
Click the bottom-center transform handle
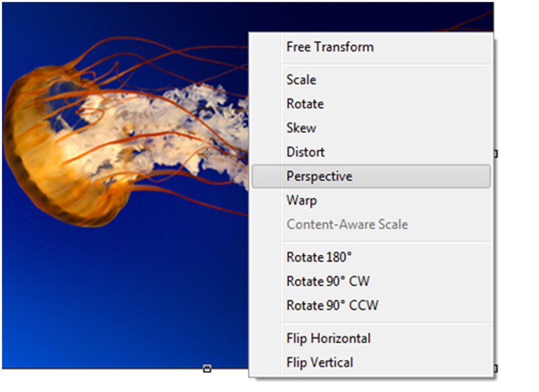207,369
